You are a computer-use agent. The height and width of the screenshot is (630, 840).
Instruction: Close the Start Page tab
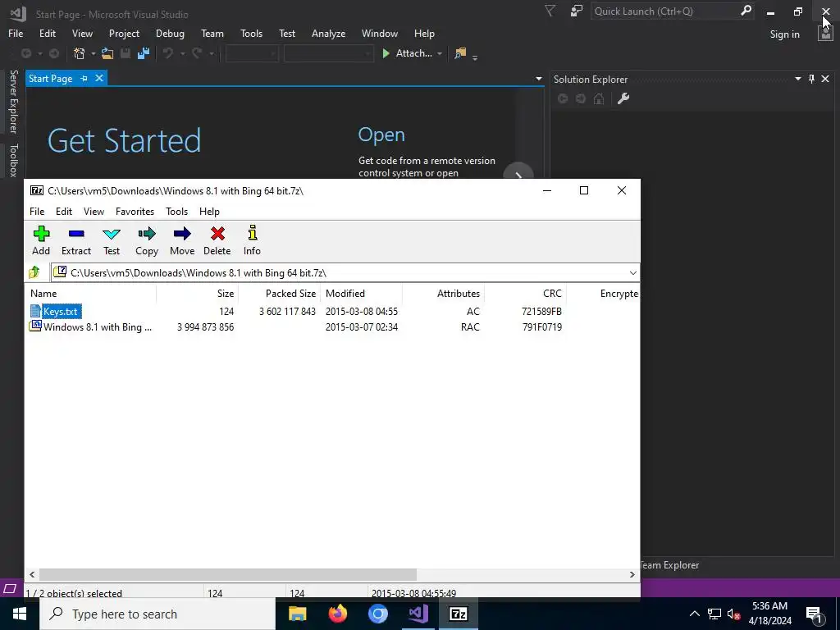pyautogui.click(x=99, y=78)
